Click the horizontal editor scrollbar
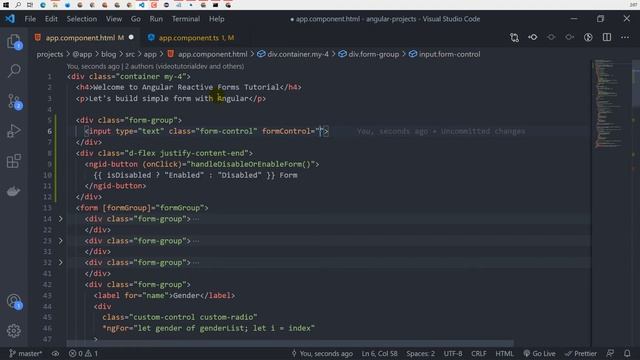Image resolution: width=640 pixels, height=360 pixels. [290, 343]
